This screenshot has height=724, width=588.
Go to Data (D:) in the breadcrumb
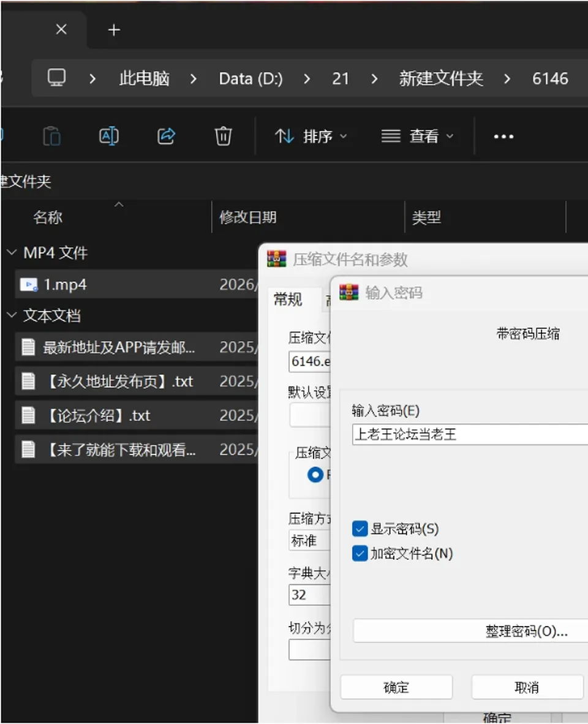coord(251,78)
